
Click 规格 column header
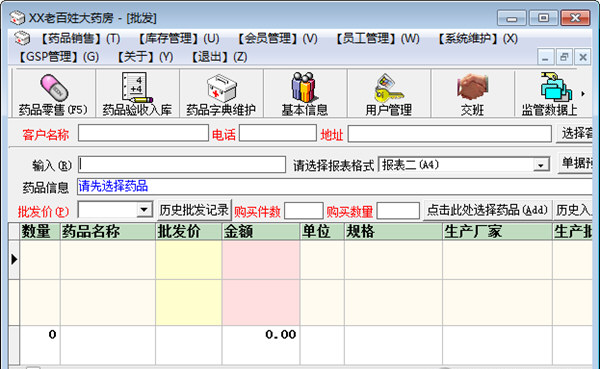click(393, 231)
